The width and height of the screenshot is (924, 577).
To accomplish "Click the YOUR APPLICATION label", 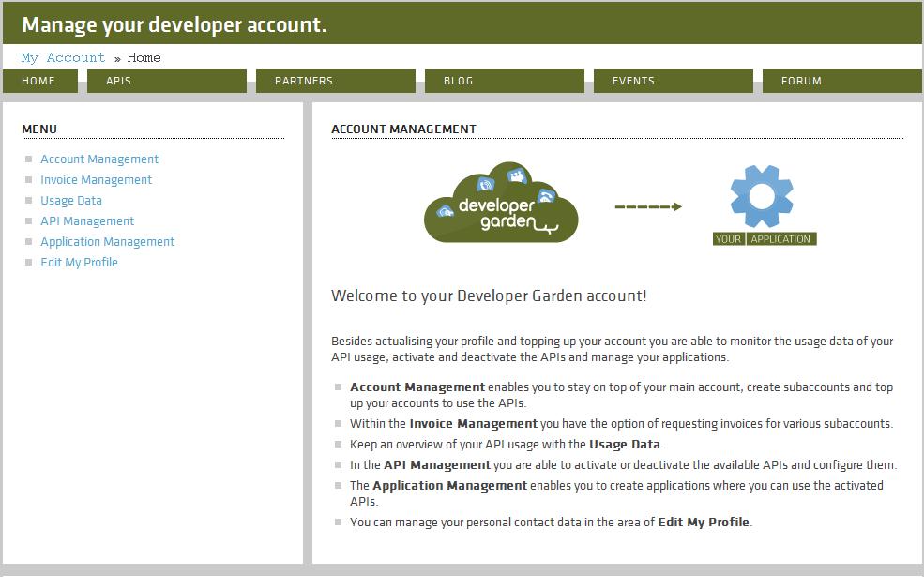I will tap(765, 238).
